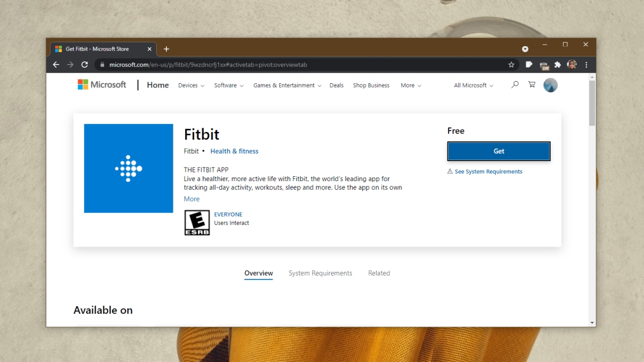Open the EVERYONE rating link
The width and height of the screenshot is (644, 362).
pyautogui.click(x=228, y=214)
